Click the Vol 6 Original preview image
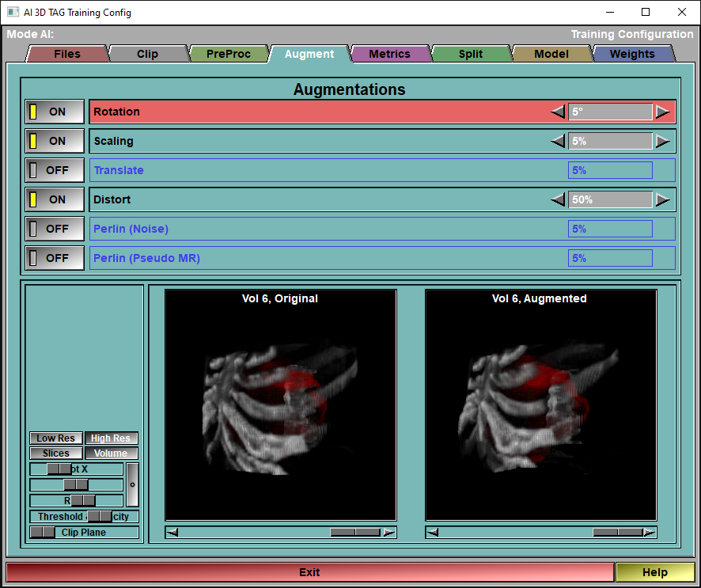This screenshot has height=588, width=701. click(x=281, y=405)
